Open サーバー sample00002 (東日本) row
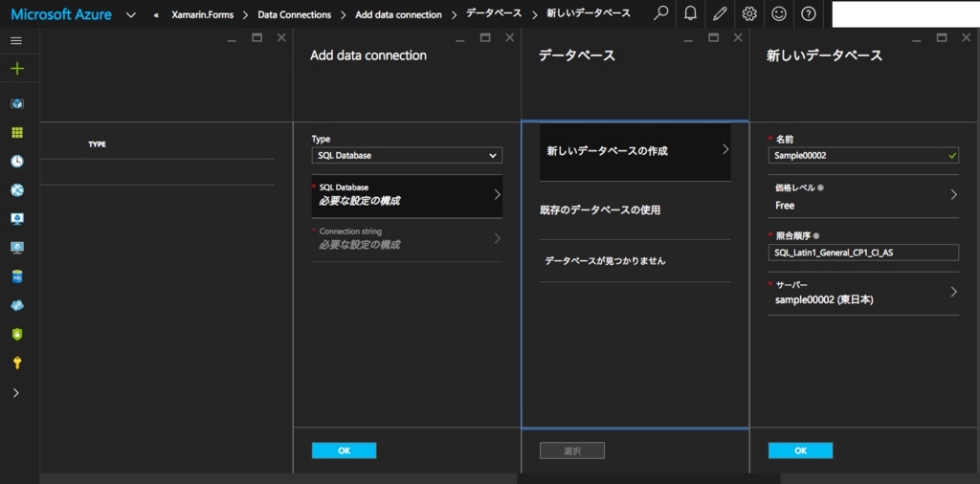The width and height of the screenshot is (980, 484). 863,294
